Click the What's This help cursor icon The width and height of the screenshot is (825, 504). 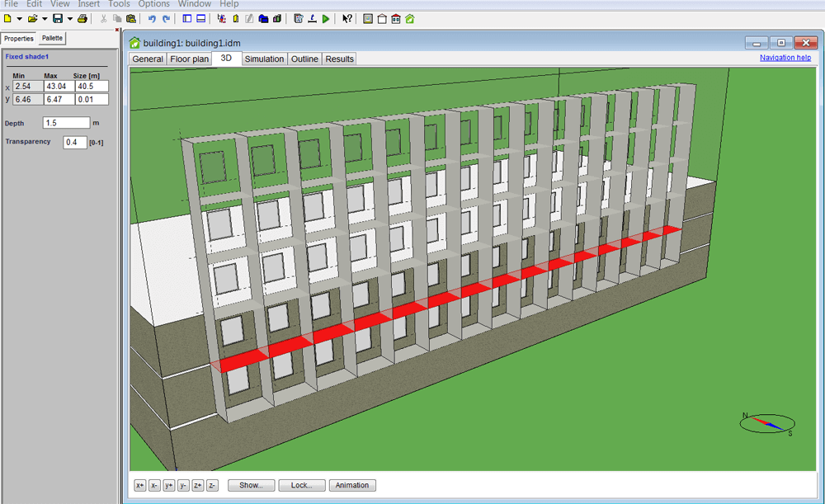(347, 18)
